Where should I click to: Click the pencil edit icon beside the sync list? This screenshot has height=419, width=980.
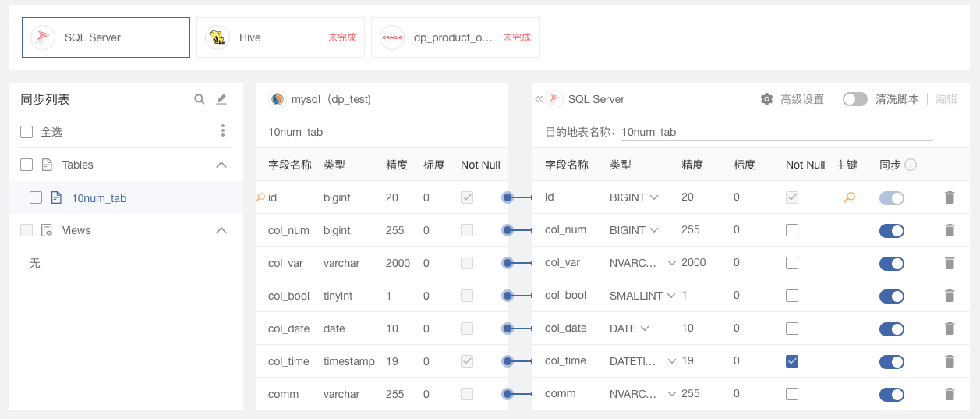pyautogui.click(x=221, y=99)
